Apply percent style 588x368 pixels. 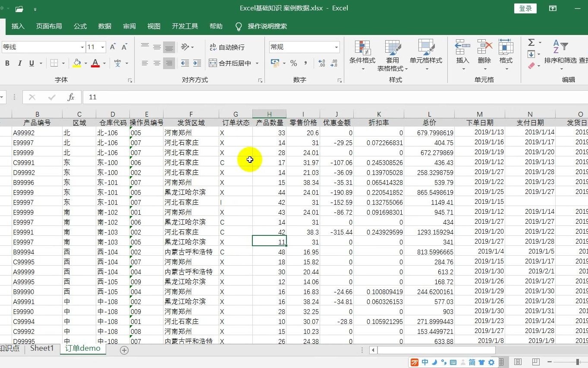[x=294, y=63]
